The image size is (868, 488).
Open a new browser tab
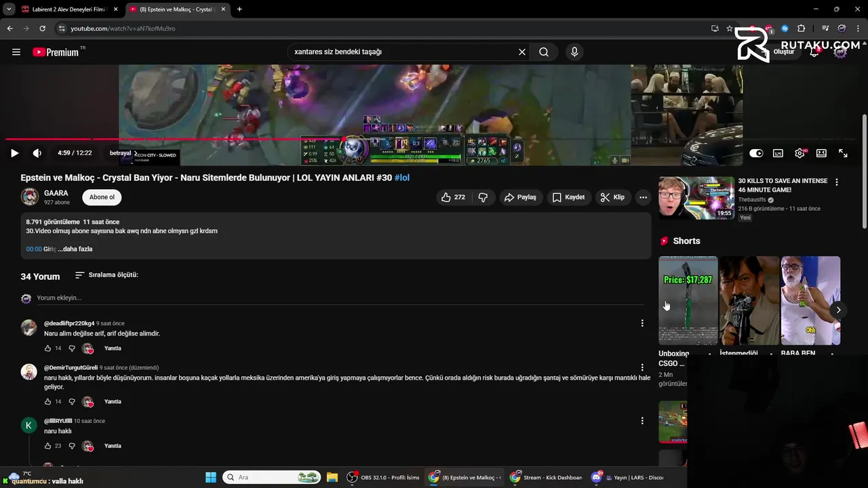click(239, 9)
